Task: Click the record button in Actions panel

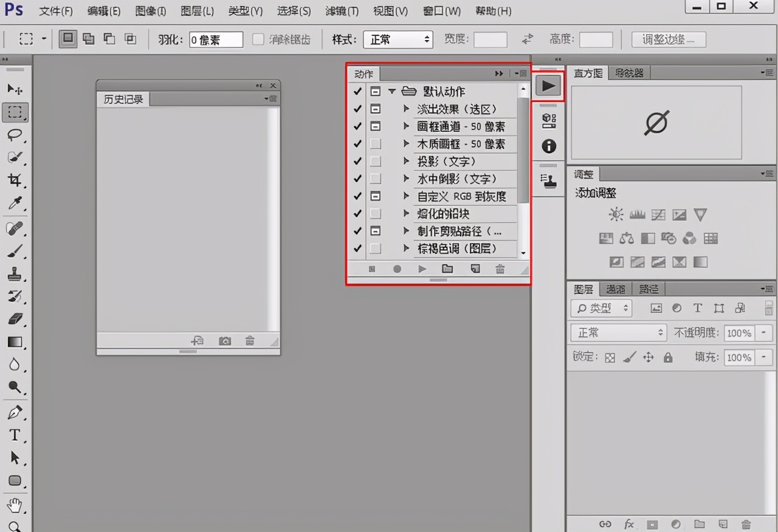Action: tap(397, 268)
